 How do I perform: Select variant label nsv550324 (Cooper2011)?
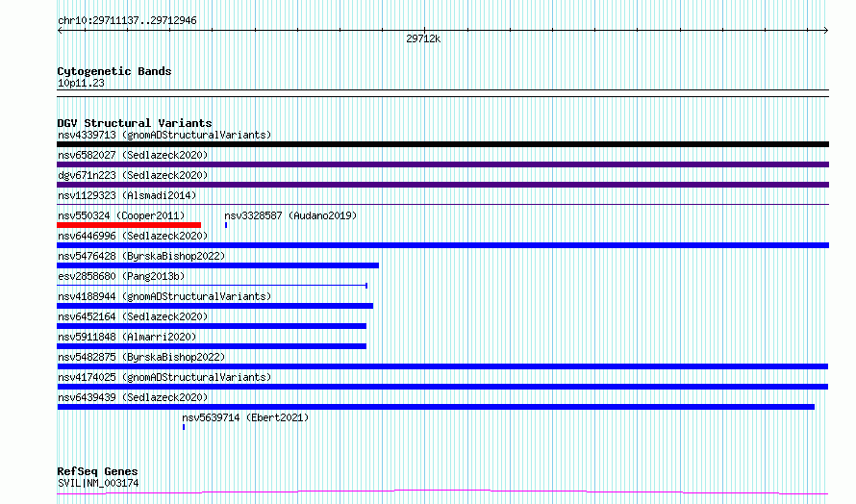(121, 215)
